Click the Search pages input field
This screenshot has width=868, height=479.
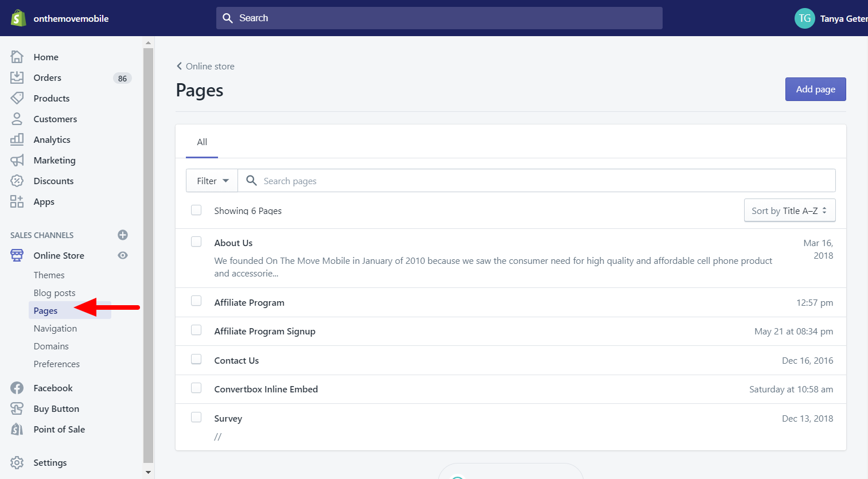click(x=536, y=181)
